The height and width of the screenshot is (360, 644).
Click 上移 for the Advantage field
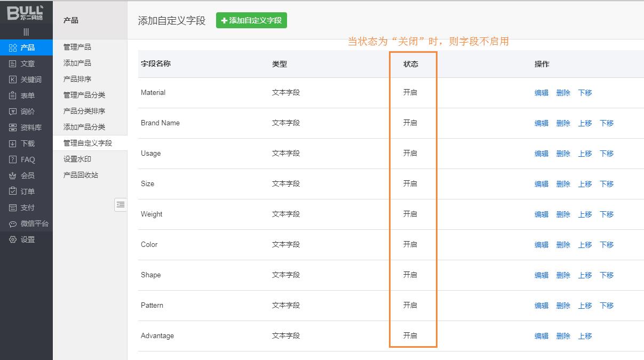[x=585, y=336]
